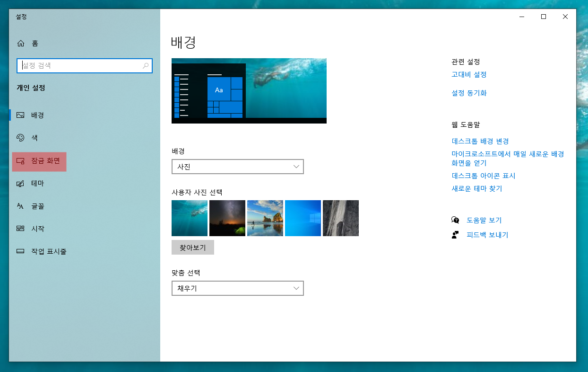Open the 맞춤 선택 dropdown showing 채우기
588x372 pixels.
[238, 288]
